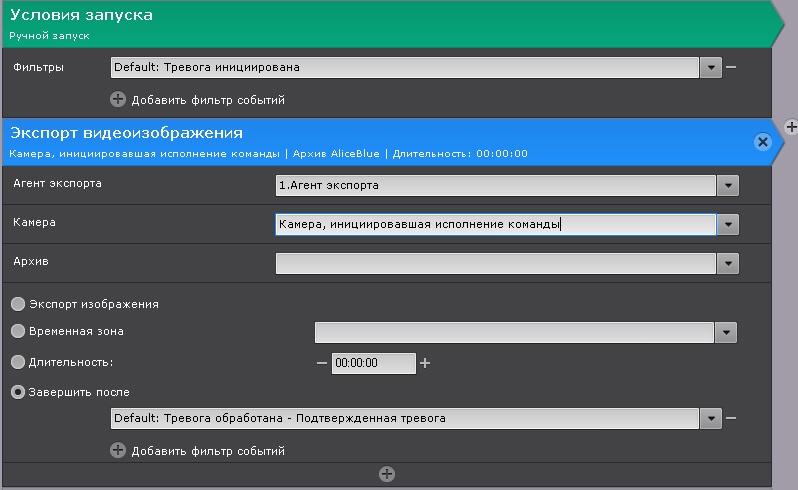Image resolution: width=798 pixels, height=490 pixels.
Task: Click the bottom Добавить фильтр событий plus icon
Action: click(118, 450)
